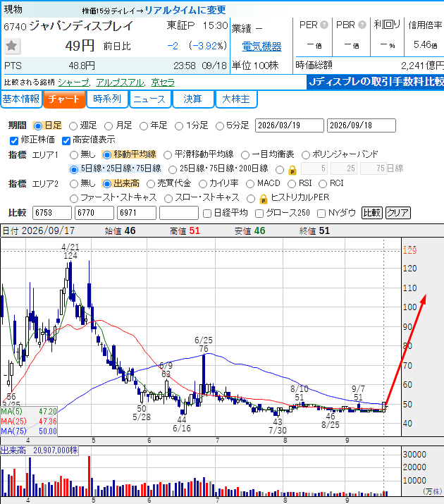The width and height of the screenshot is (444, 504).
Task: Enable NYダウ comparison checkbox
Action: [321, 214]
